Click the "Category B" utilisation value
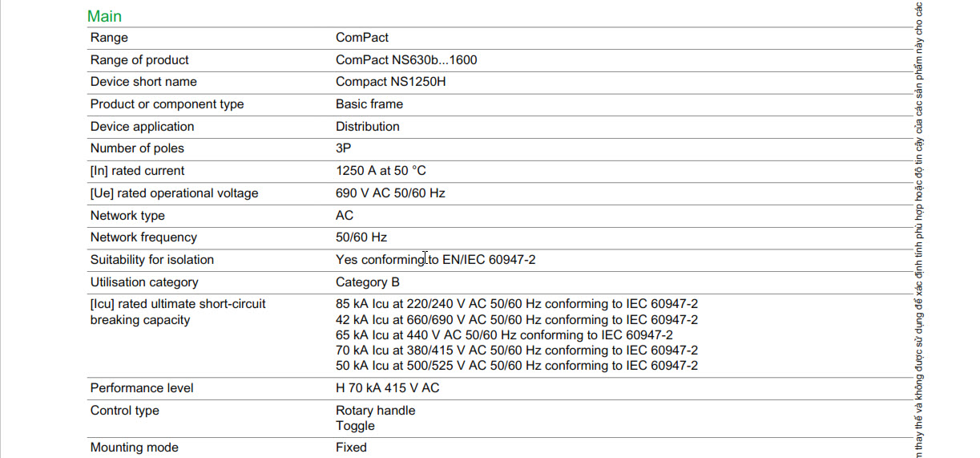The width and height of the screenshot is (980, 458). [x=368, y=282]
